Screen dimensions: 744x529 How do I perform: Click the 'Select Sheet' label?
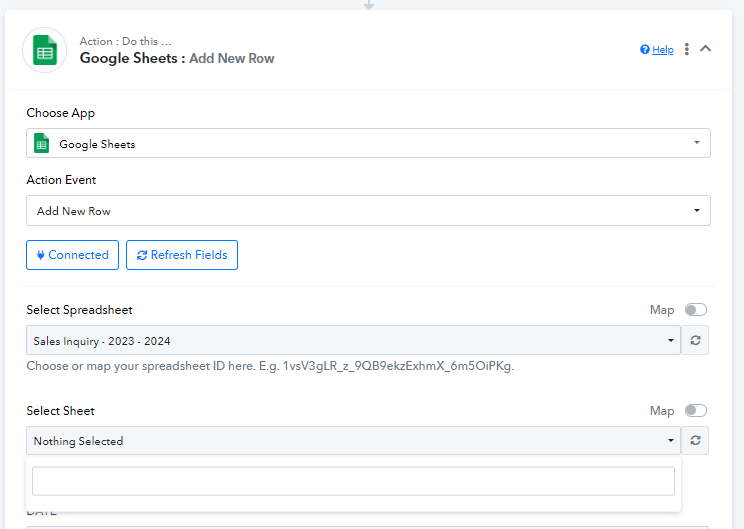click(x=60, y=411)
